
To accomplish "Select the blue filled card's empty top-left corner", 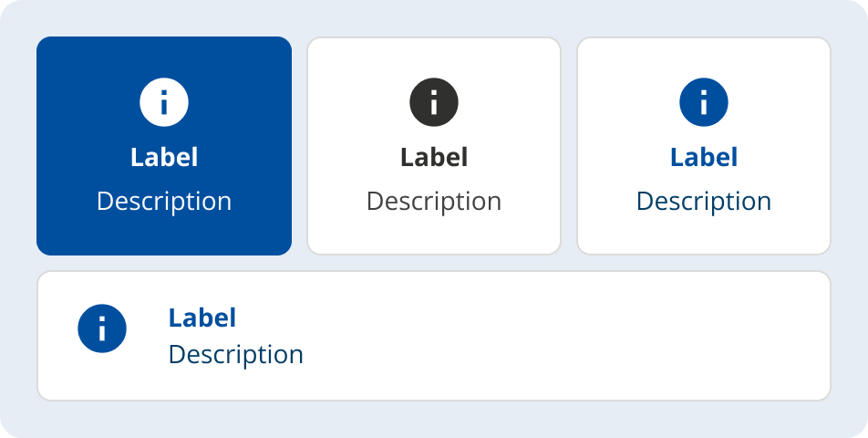I will [57, 55].
